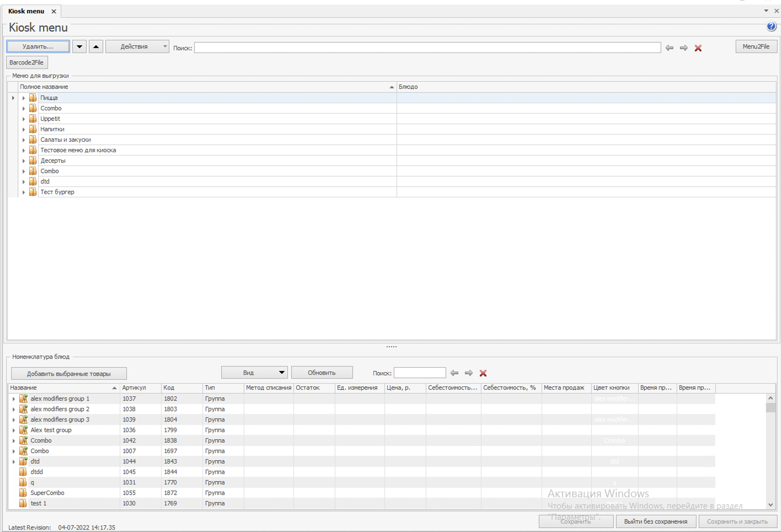The width and height of the screenshot is (781, 532).
Task: Expand the Пицца folder
Action: [x=23, y=98]
